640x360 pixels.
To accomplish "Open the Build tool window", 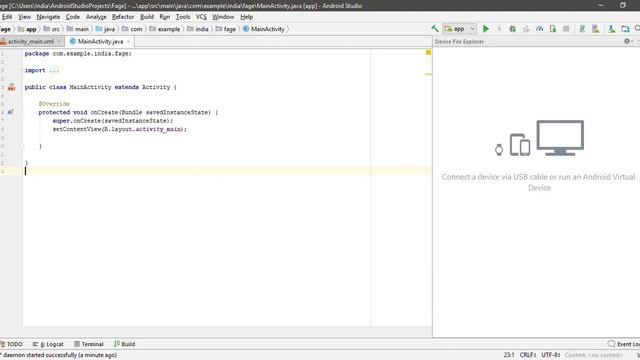I will (124, 344).
